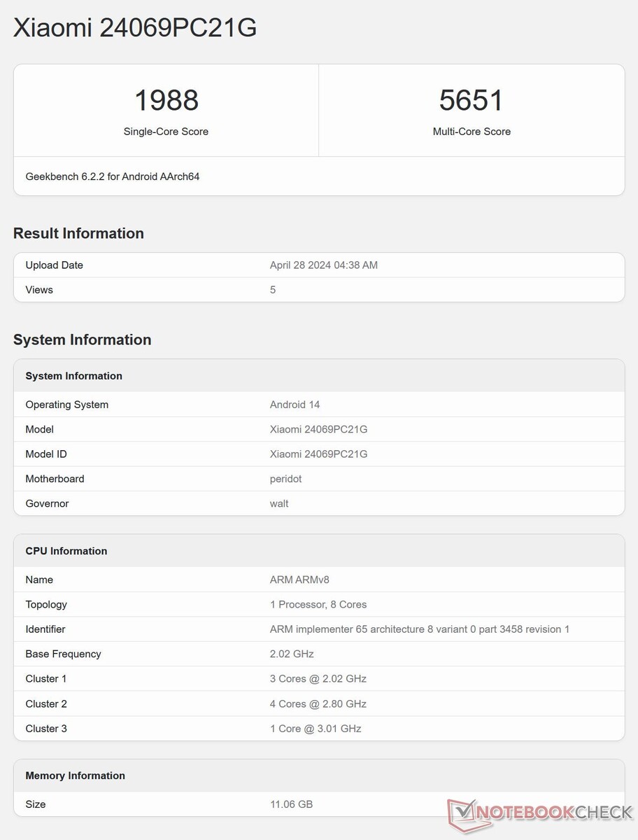Select the Android 14 operating system value

point(295,405)
